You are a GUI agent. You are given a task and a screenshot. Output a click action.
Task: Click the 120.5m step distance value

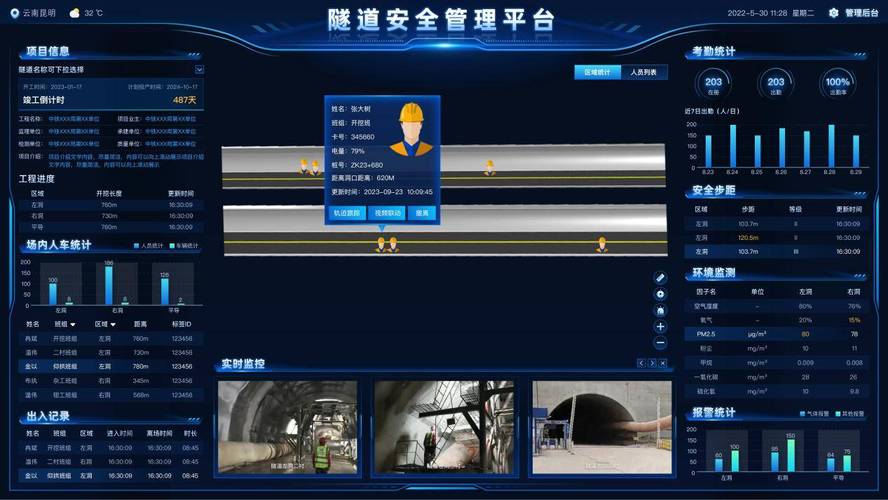pos(748,238)
